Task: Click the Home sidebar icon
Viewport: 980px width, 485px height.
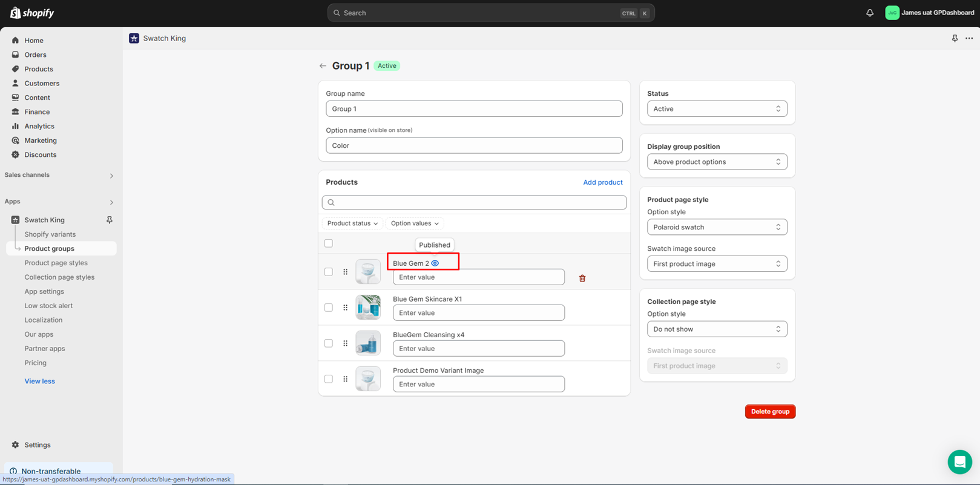Action: tap(15, 41)
